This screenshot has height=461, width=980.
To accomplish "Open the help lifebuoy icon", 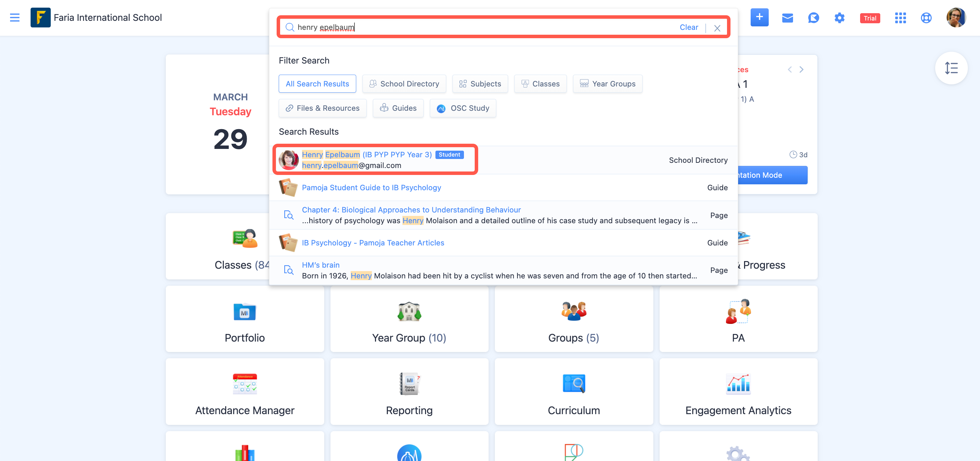I will click(926, 18).
